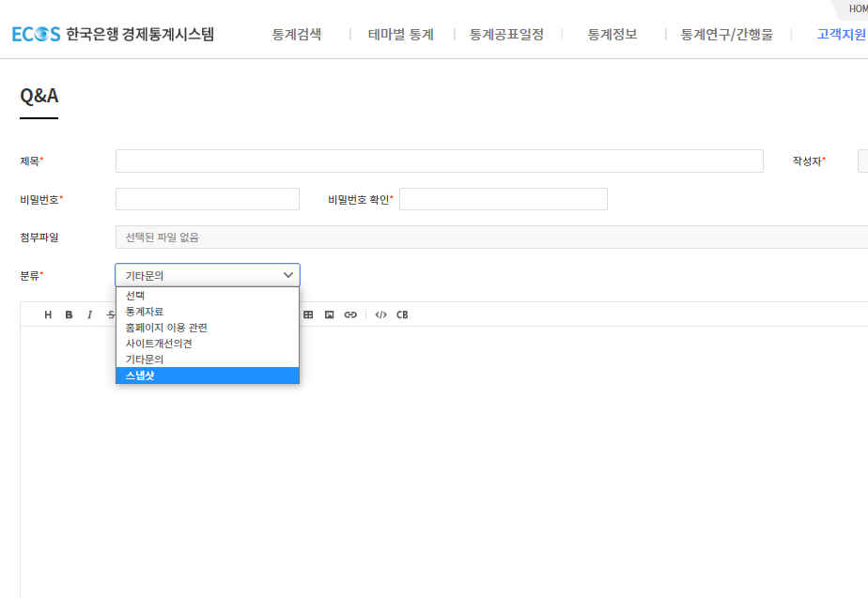868x598 pixels.
Task: Toggle bold formatting in editor toolbar
Action: click(x=69, y=314)
